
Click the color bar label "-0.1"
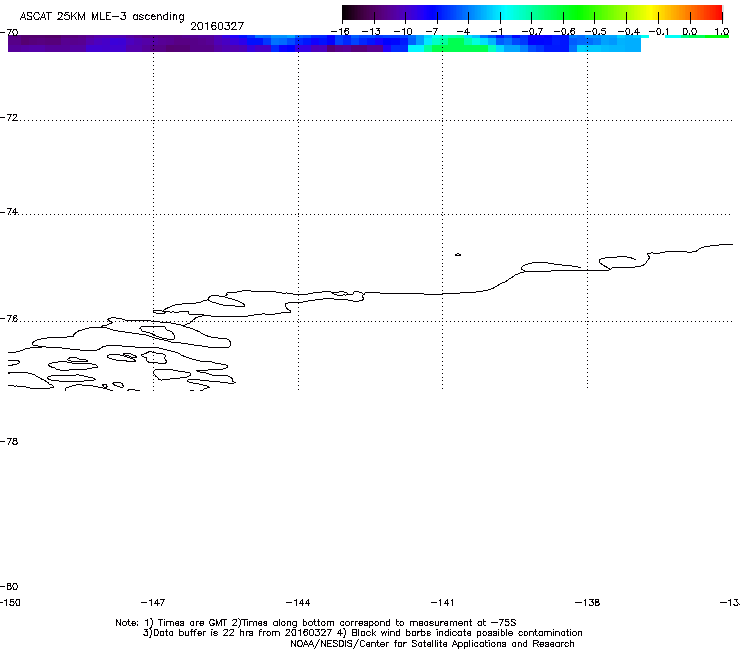pyautogui.click(x=659, y=32)
